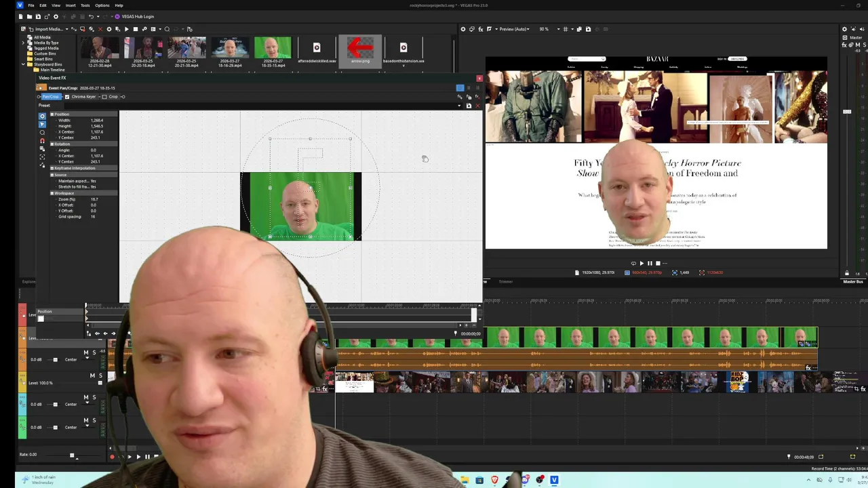Toggle snapping magnet in Pan/Crop tools

(x=42, y=140)
